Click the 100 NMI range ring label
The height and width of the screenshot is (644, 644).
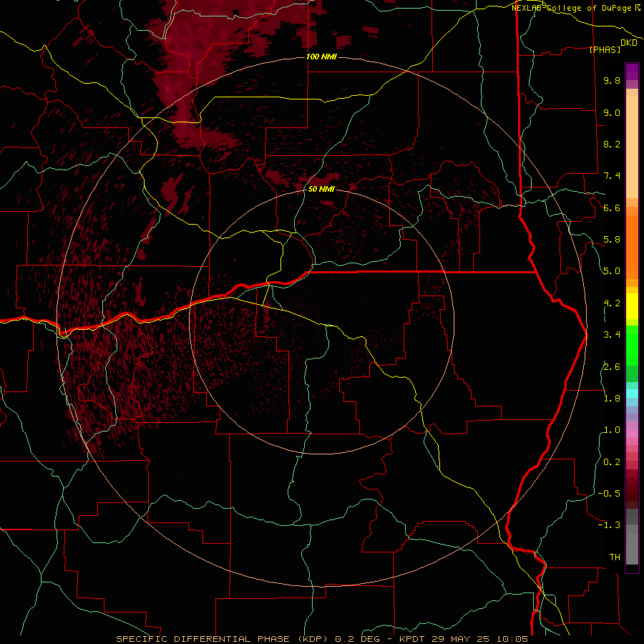[x=321, y=57]
